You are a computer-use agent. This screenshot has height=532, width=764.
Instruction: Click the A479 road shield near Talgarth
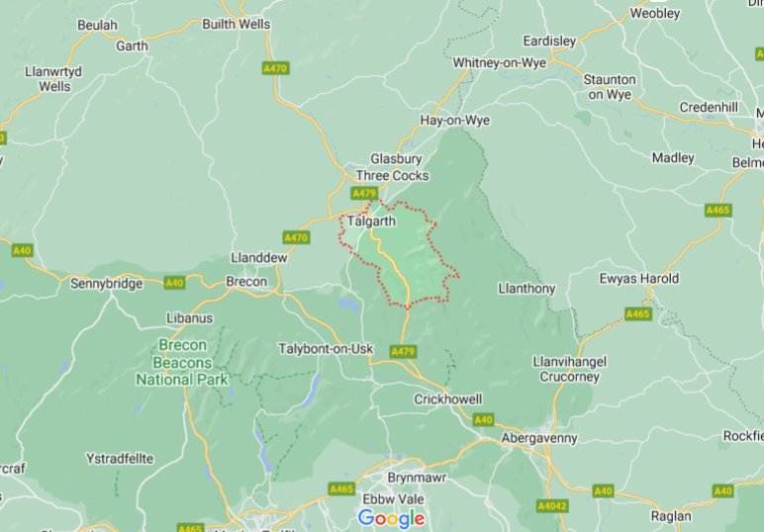364,194
